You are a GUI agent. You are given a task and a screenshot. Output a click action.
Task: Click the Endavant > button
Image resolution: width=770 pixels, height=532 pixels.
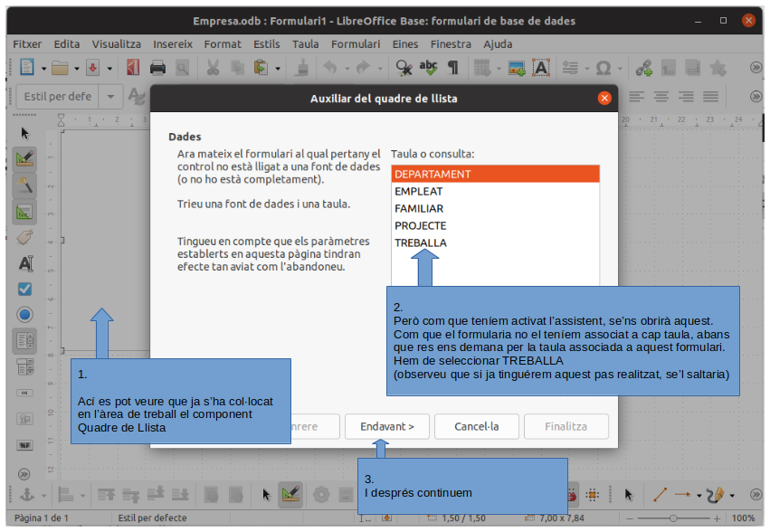(387, 426)
